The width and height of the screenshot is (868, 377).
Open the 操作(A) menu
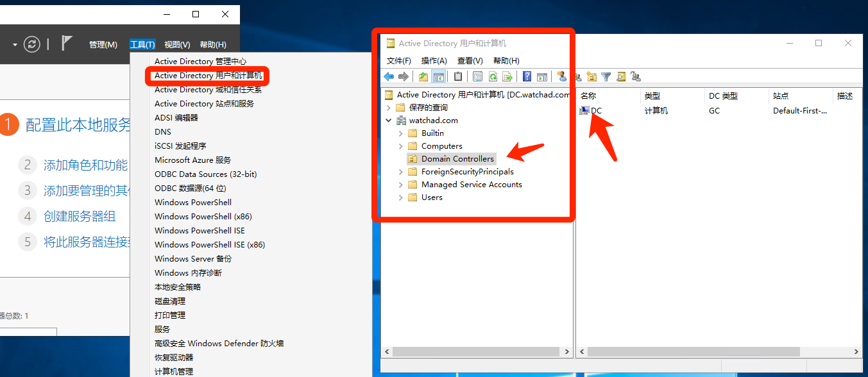click(434, 60)
